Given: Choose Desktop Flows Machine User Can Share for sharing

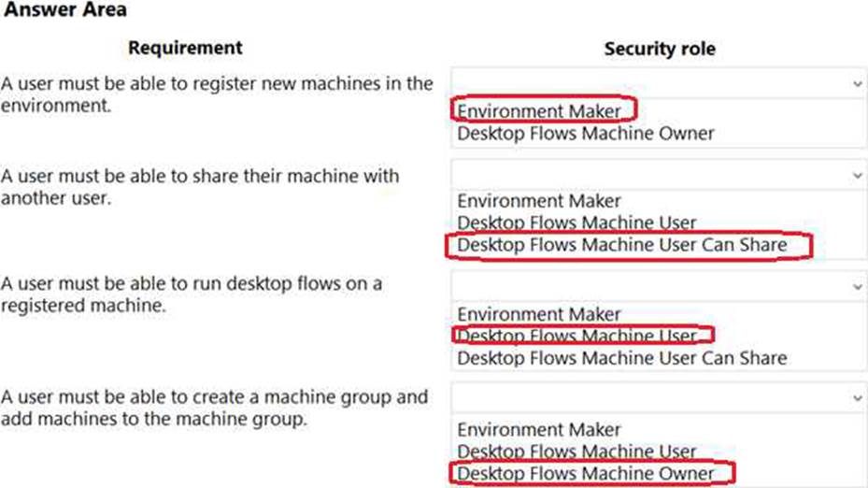Looking at the screenshot, I should pos(622,244).
